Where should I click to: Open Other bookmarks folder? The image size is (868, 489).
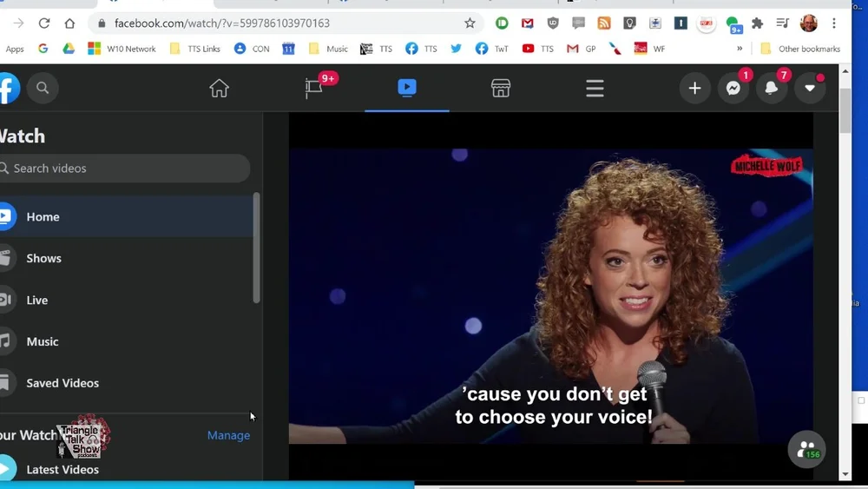(x=800, y=49)
